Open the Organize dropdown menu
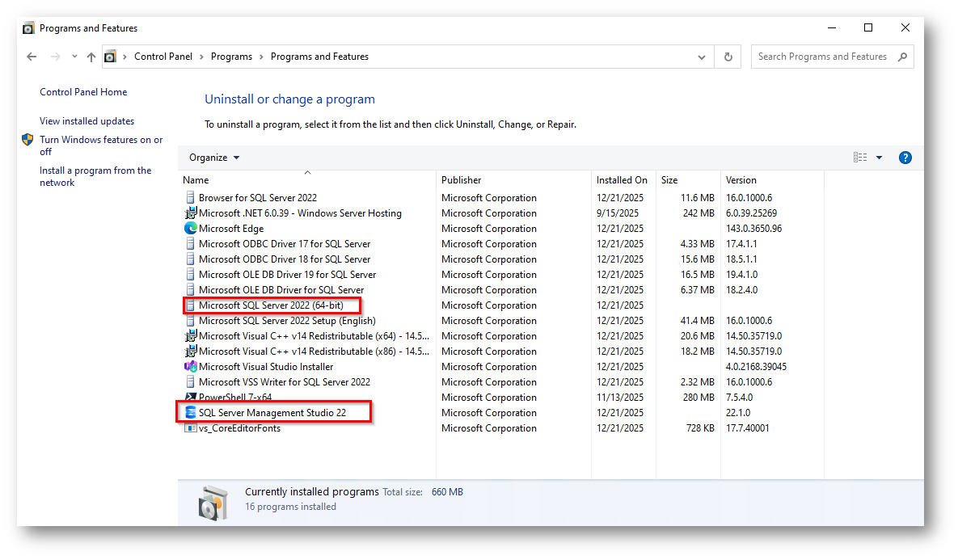Image resolution: width=958 pixels, height=560 pixels. click(214, 158)
